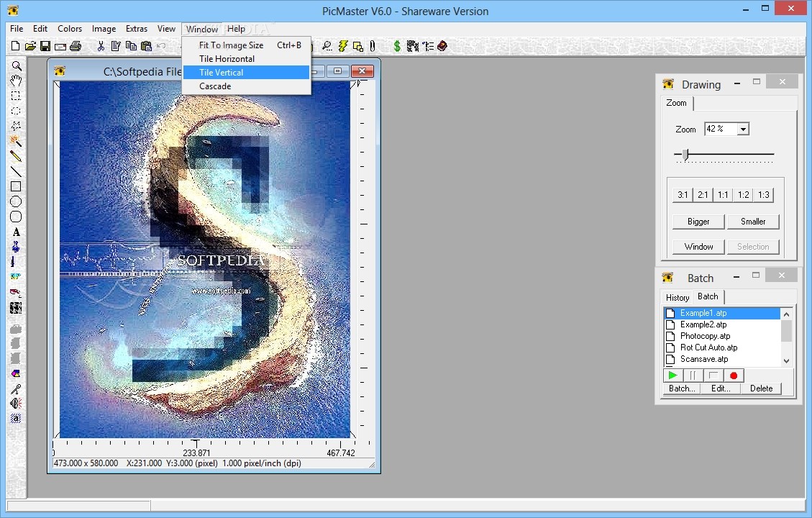Click the stop batch button
Image resolution: width=812 pixels, height=518 pixels.
[x=713, y=376]
